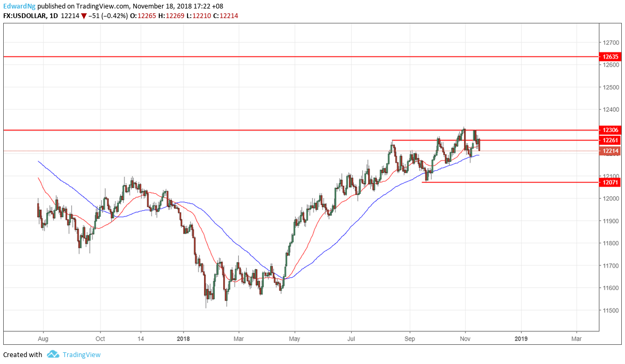Click the Sep label on time axis
The width and height of the screenshot is (625, 364).
click(x=409, y=338)
